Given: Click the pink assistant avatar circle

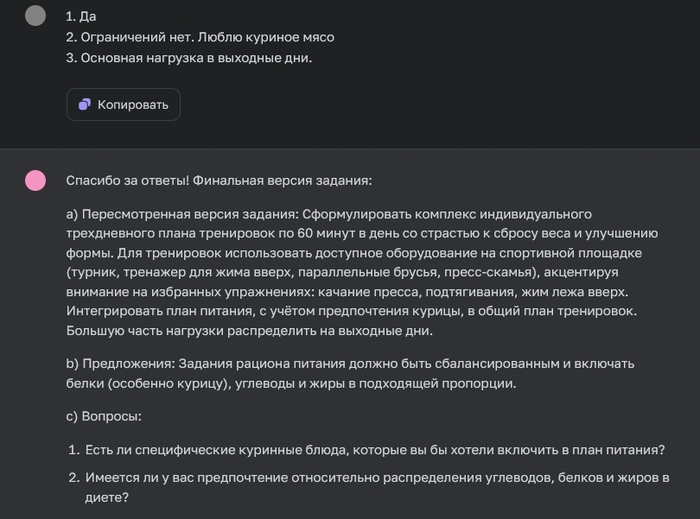Looking at the screenshot, I should (35, 180).
